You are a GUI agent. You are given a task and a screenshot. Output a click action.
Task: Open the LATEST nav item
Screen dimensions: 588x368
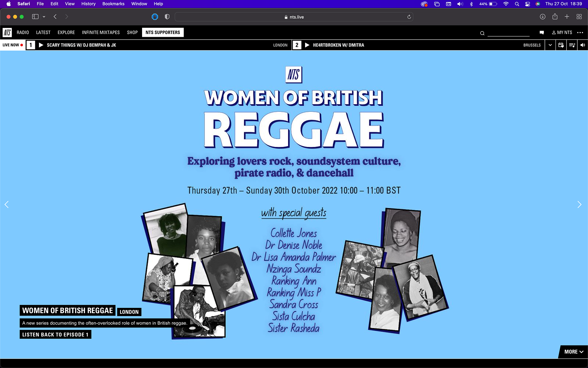(43, 33)
